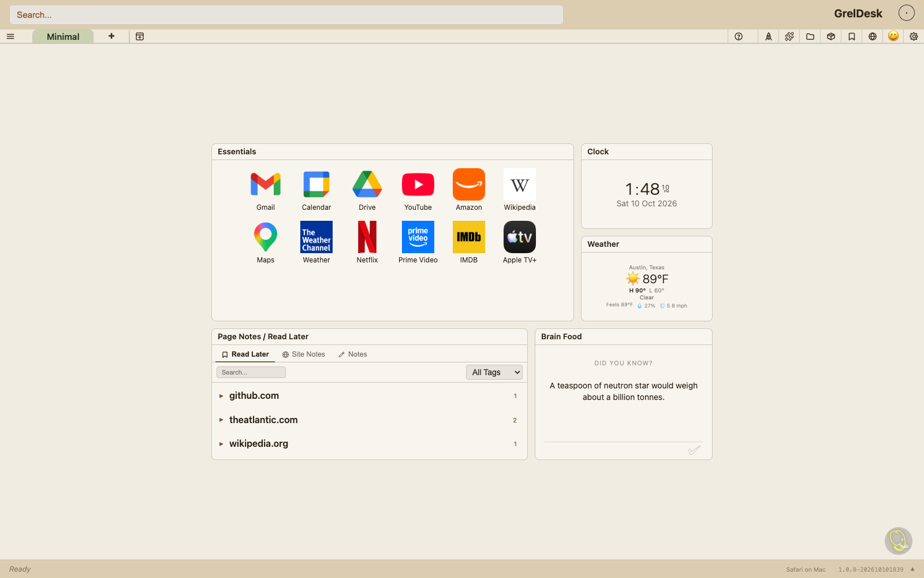Mark Brain Food fact done with checkmark

coord(695,450)
